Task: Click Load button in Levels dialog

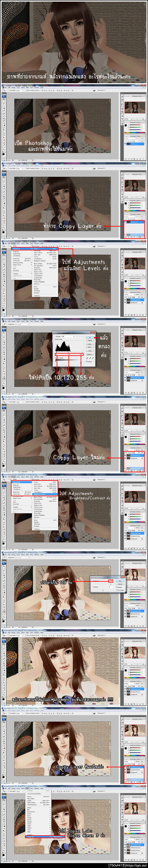Action: (90, 344)
